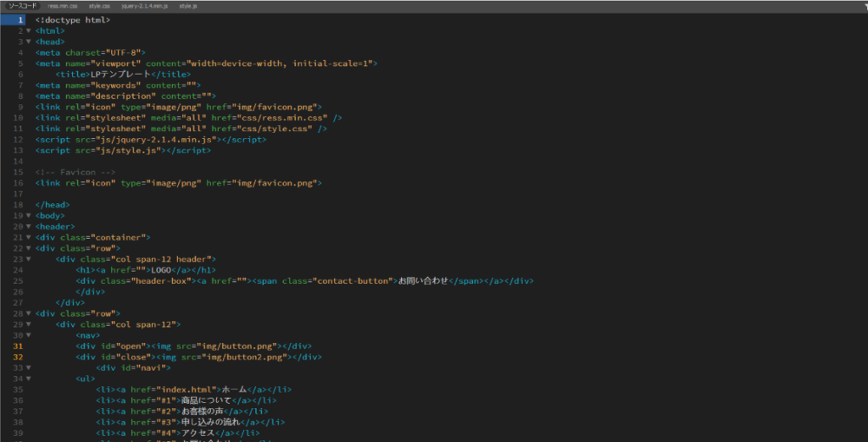
Task: Collapse the html tag on line 2
Action: pos(28,31)
